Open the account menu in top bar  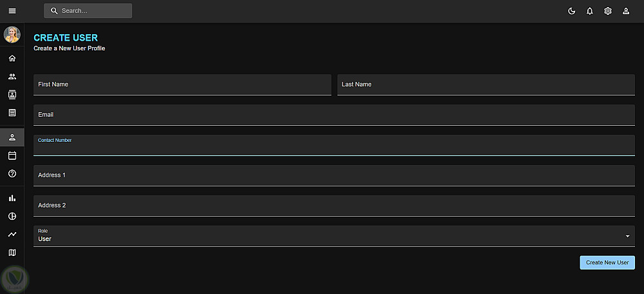(625, 11)
